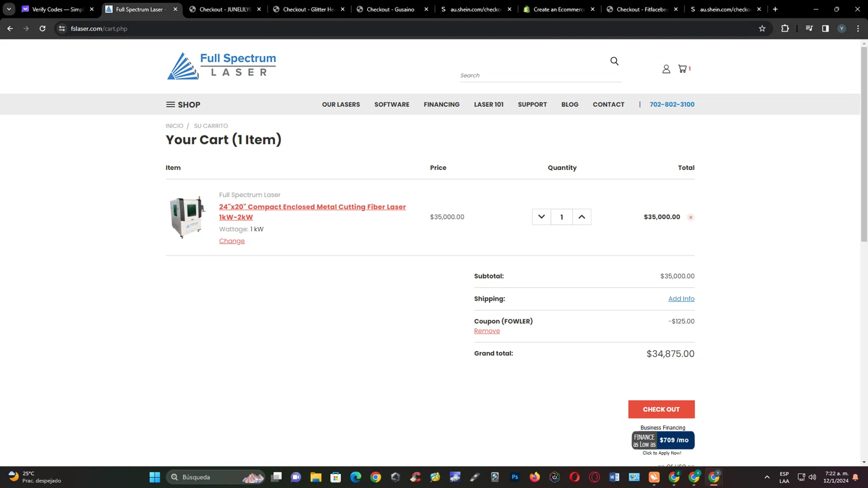Open the tab search dropdown
This screenshot has width=868, height=488.
coord(9,9)
